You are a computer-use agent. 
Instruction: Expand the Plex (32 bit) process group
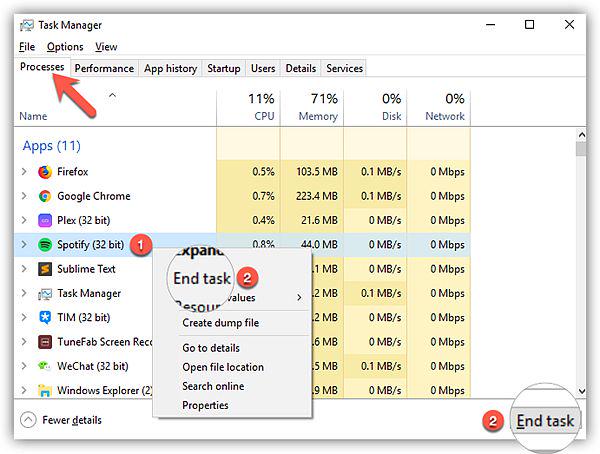[x=24, y=220]
